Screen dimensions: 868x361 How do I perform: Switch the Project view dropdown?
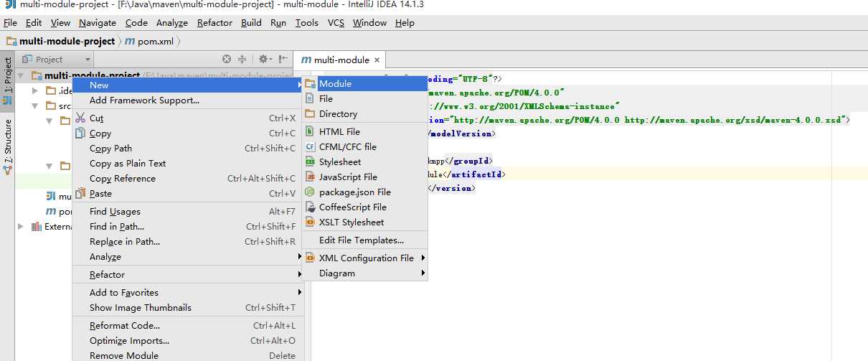56,60
